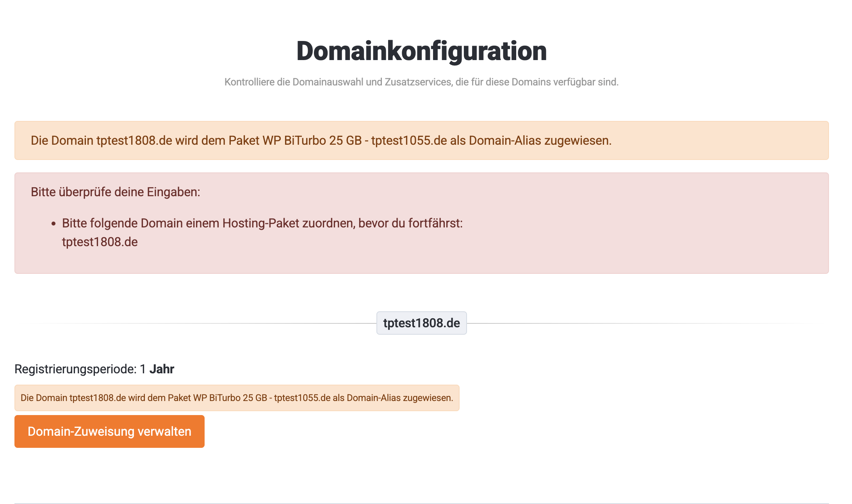Click the divider line left of domain badge
852x504 pixels.
[x=195, y=323]
